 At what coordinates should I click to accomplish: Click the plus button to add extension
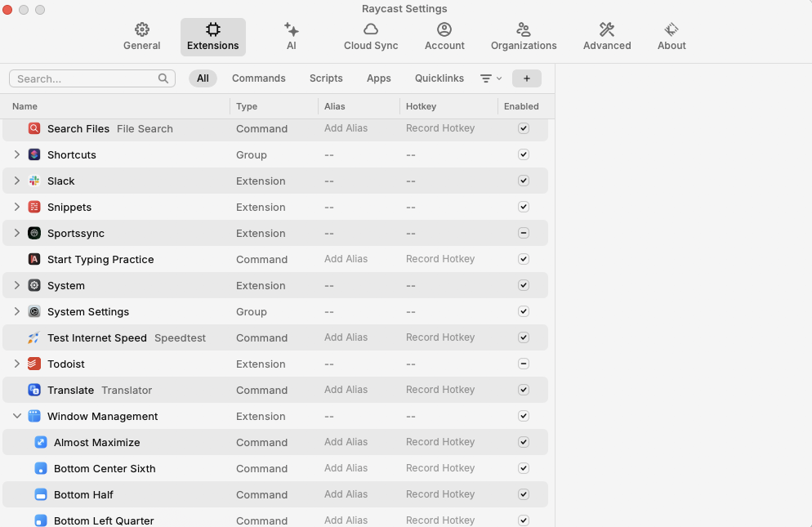[x=526, y=78]
